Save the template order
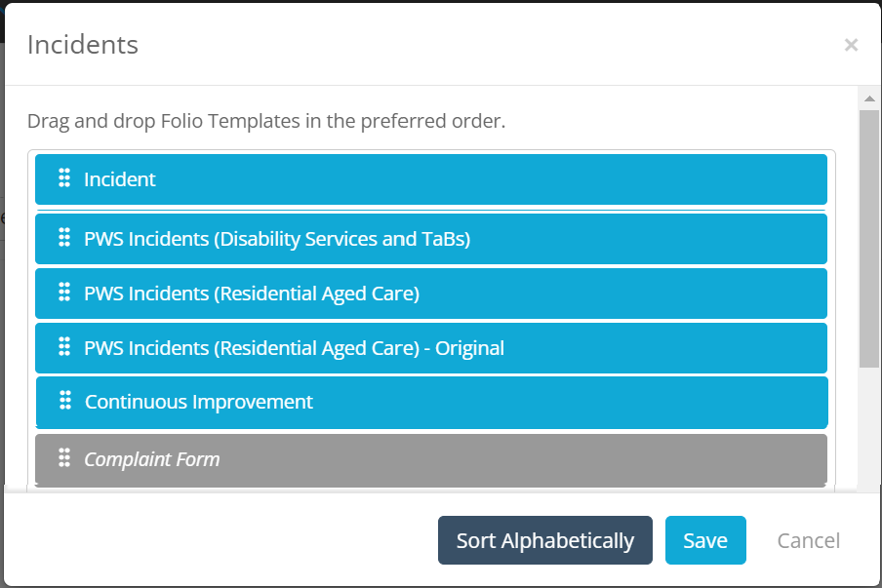This screenshot has width=882, height=588. coord(704,540)
